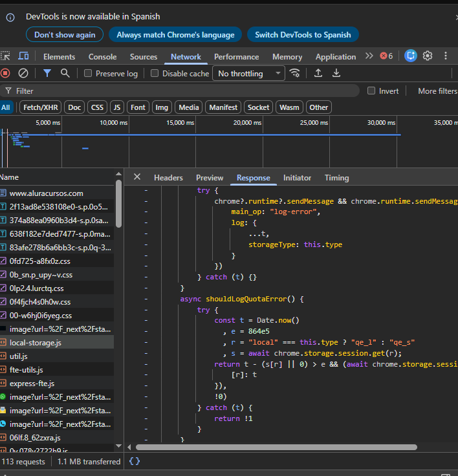The width and height of the screenshot is (458, 476).
Task: Open the network search magnifier
Action: coord(65,73)
